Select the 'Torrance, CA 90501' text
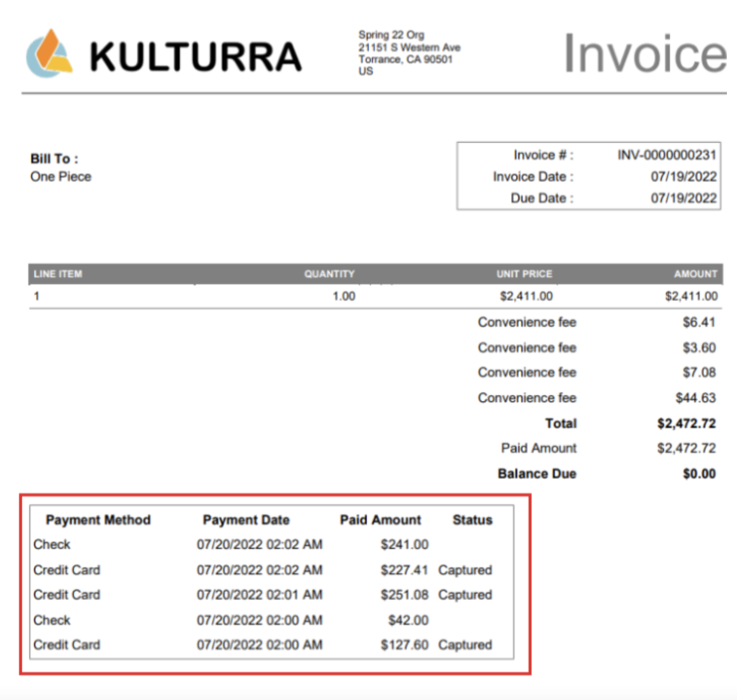 coord(406,59)
